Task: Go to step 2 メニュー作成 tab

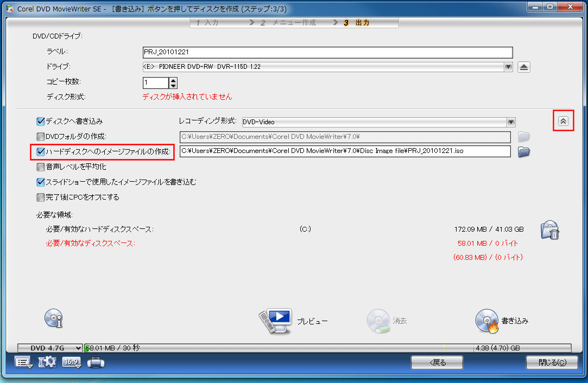Action: [289, 23]
